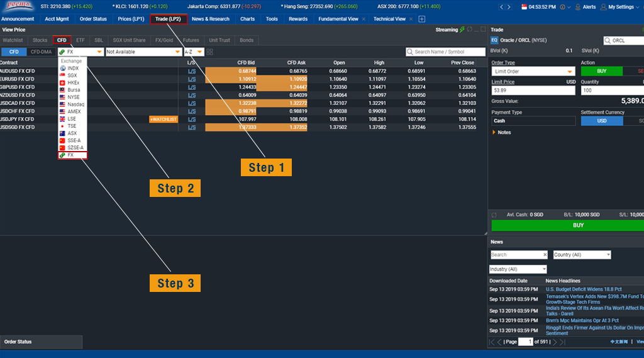Close the Fundamental View tab
This screenshot has height=358, width=644.
[x=364, y=19]
